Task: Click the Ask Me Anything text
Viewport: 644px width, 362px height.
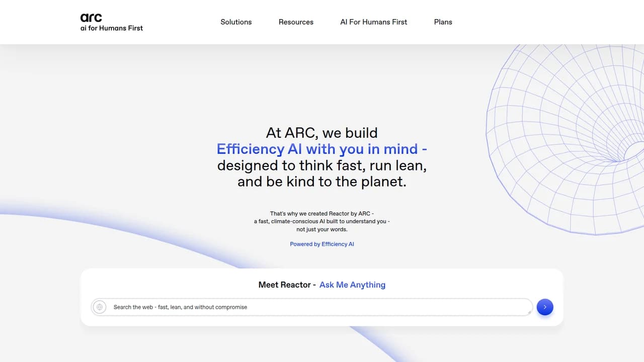Action: tap(352, 285)
